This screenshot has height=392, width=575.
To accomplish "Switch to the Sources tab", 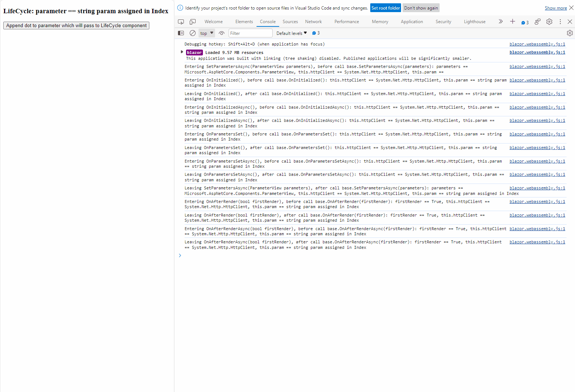I will 290,22.
